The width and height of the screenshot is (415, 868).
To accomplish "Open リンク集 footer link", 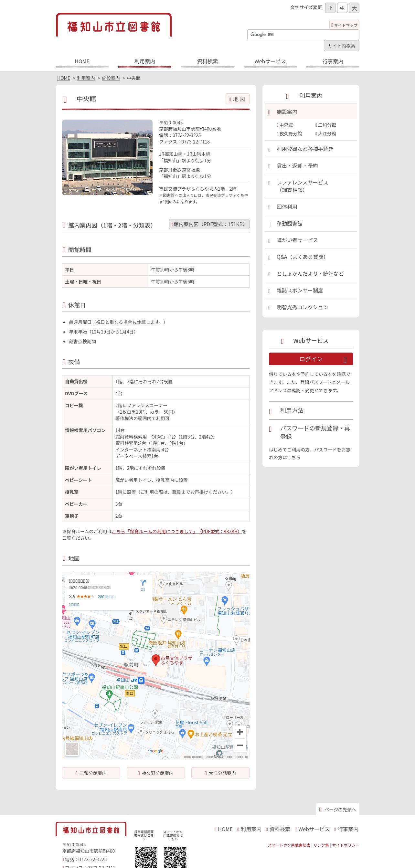I will coord(321,845).
